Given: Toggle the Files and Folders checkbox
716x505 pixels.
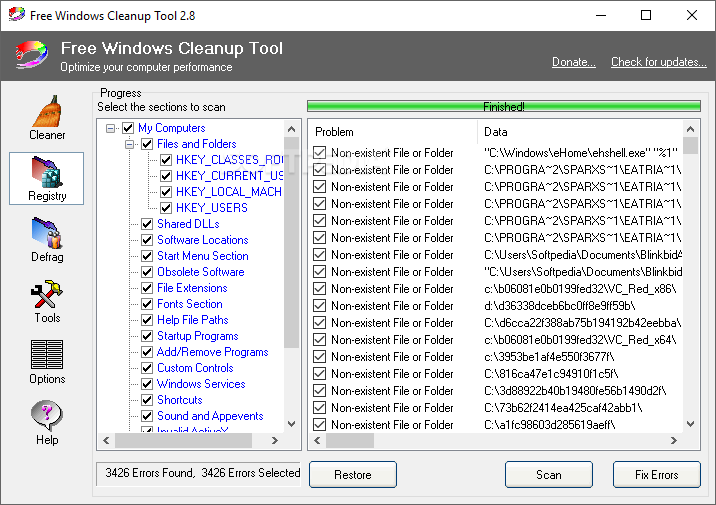Looking at the screenshot, I should (147, 144).
